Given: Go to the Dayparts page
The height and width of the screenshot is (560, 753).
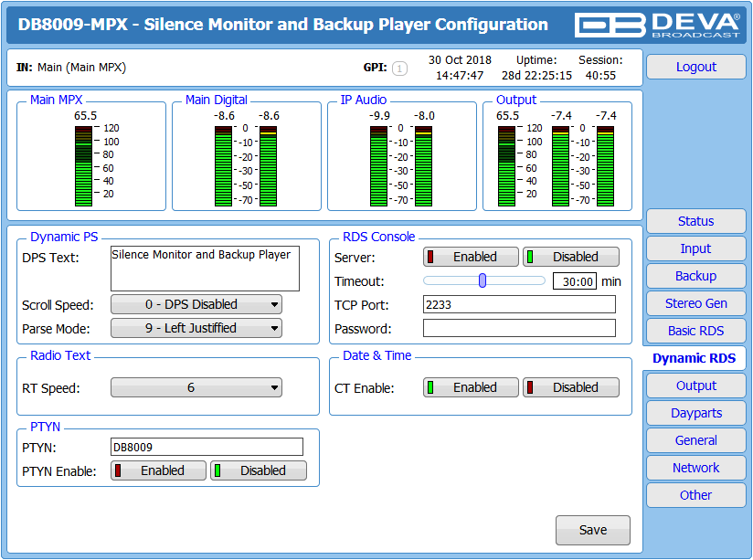Looking at the screenshot, I should [695, 413].
